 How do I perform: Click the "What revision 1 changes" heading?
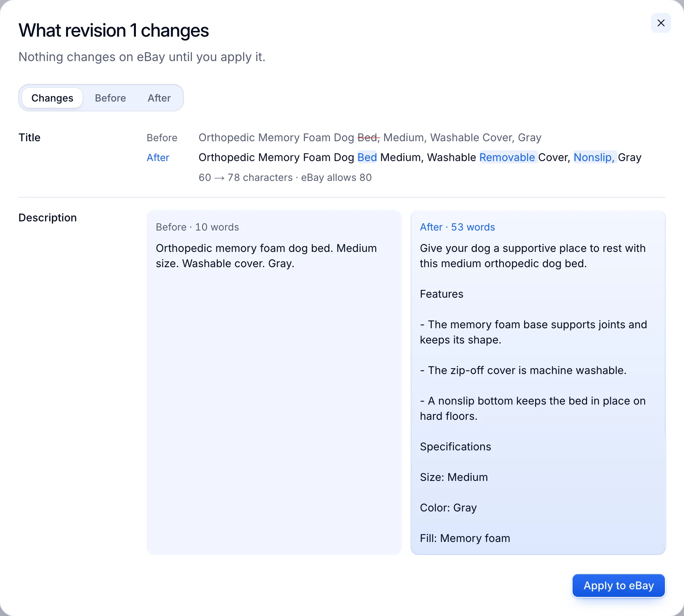click(114, 31)
